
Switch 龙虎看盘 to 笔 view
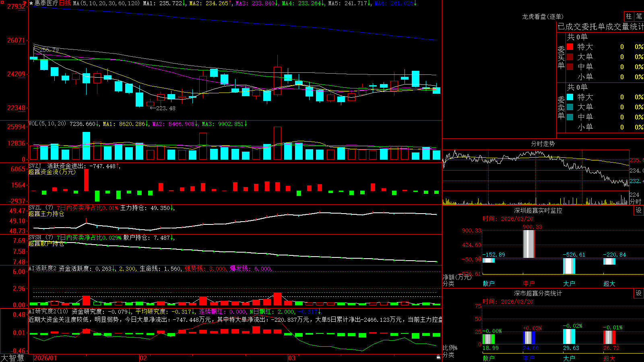[x=639, y=16]
